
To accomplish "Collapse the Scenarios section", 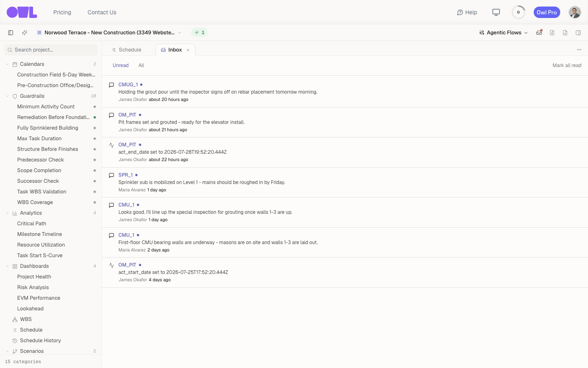I will point(7,351).
